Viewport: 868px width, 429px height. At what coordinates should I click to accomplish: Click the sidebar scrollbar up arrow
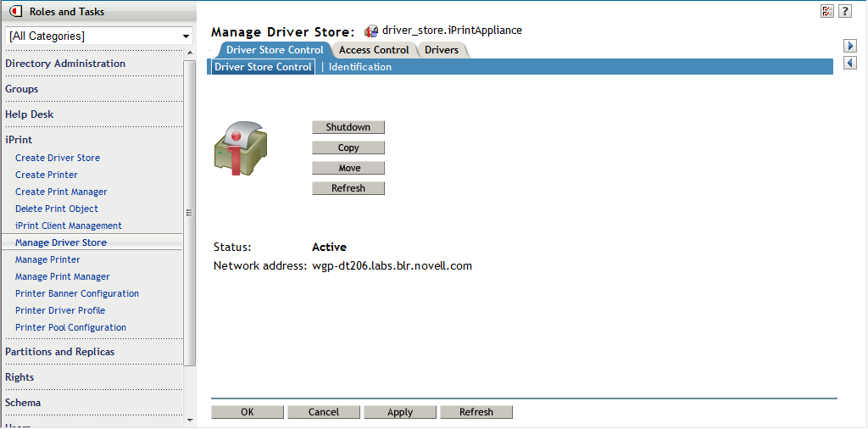coord(189,53)
